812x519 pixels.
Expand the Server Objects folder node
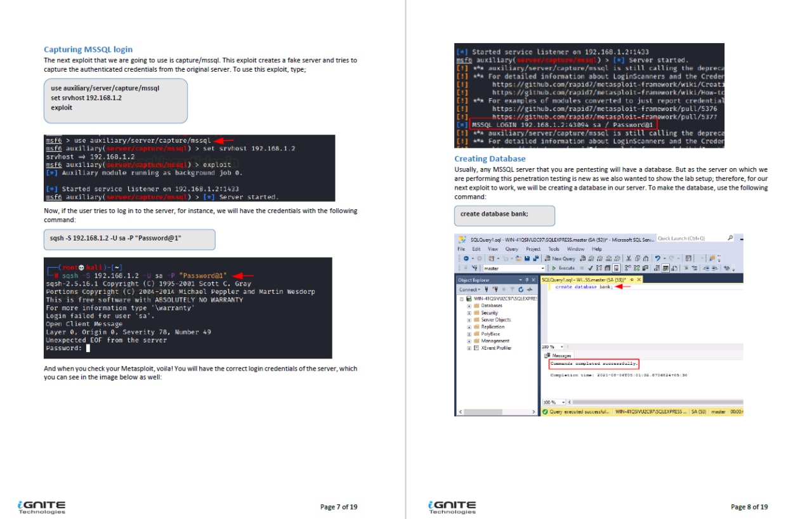(469, 320)
